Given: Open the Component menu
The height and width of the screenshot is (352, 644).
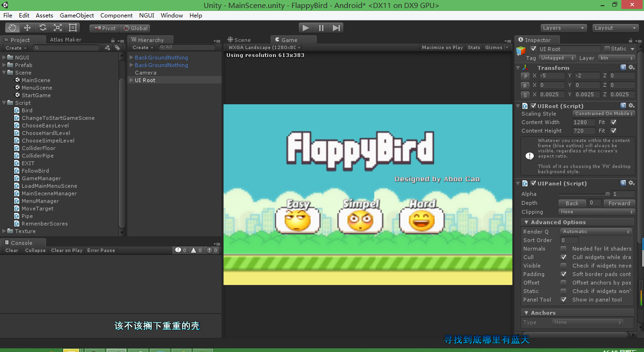Looking at the screenshot, I should pos(116,16).
